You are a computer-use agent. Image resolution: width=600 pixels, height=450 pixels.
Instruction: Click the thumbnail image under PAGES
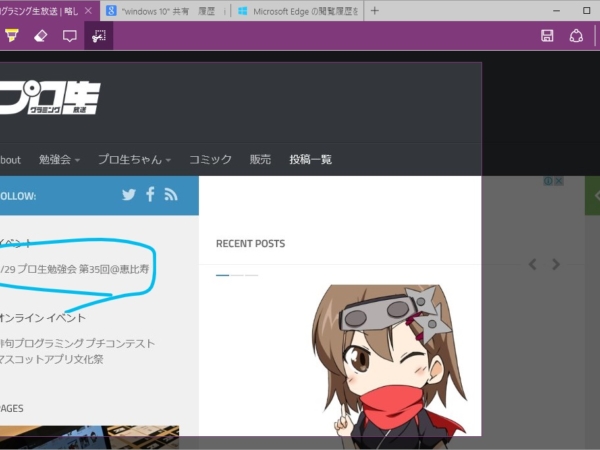click(x=90, y=437)
